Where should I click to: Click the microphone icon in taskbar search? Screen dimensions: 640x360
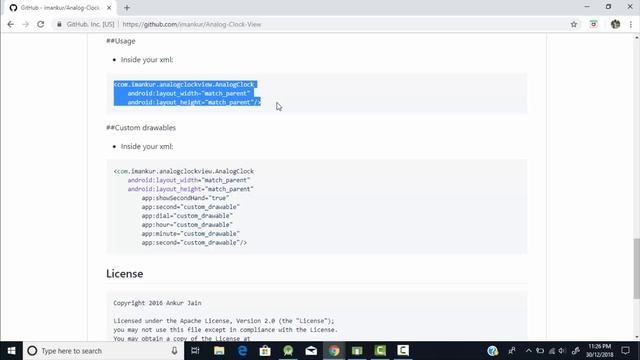pyautogui.click(x=174, y=351)
